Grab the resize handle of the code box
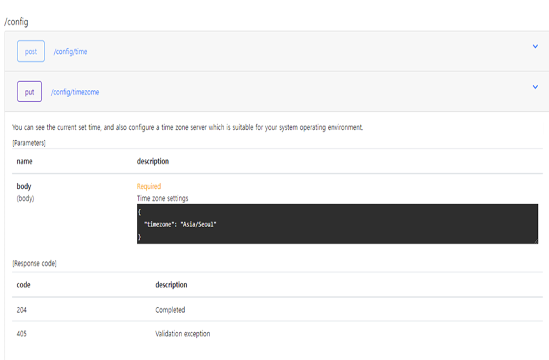Viewport: 549px width, 360px height. click(x=536, y=242)
